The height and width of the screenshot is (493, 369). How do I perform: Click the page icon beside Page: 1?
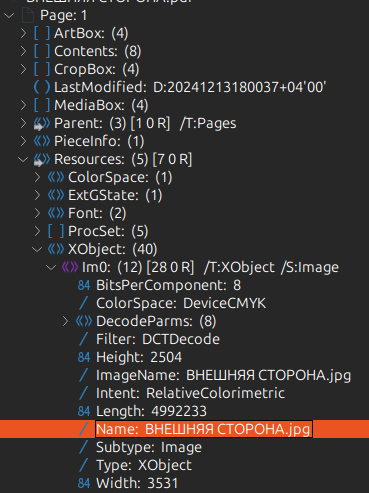point(28,15)
